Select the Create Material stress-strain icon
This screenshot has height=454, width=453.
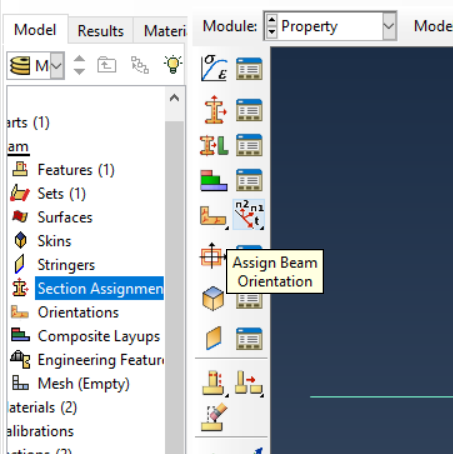pyautogui.click(x=214, y=68)
